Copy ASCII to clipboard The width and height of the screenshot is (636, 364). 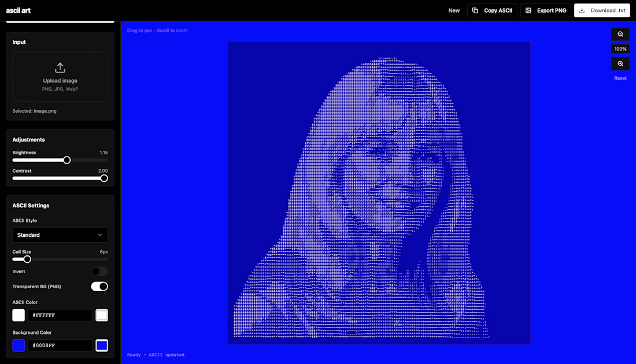pos(492,10)
